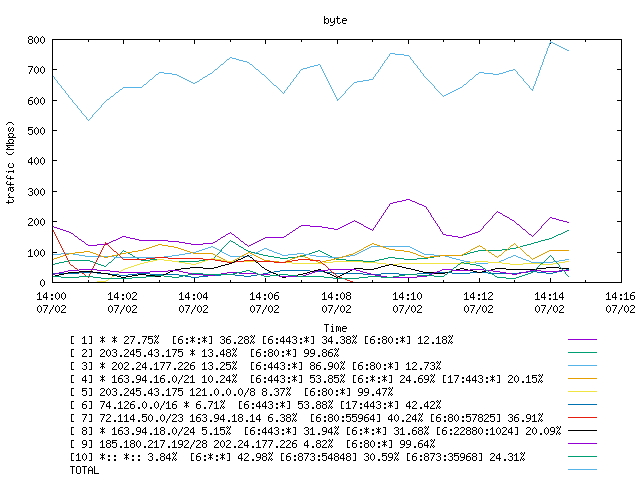Click light blue swatch beside TOTAL
Screen dimensions: 640x480
pyautogui.click(x=582, y=470)
